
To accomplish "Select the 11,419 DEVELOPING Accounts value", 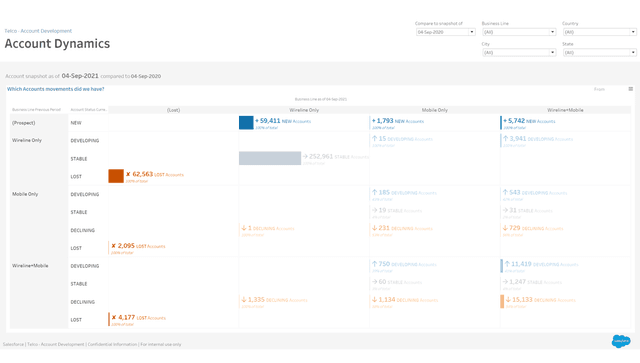I will pyautogui.click(x=541, y=264).
